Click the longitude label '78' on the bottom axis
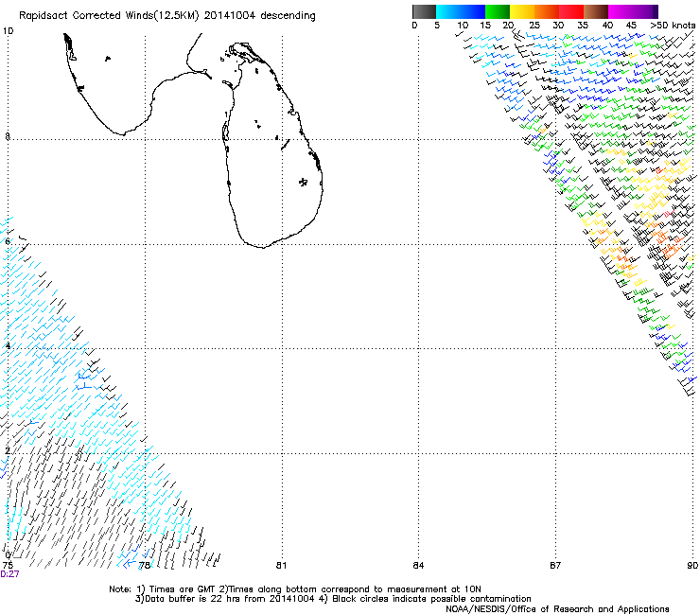 (144, 566)
